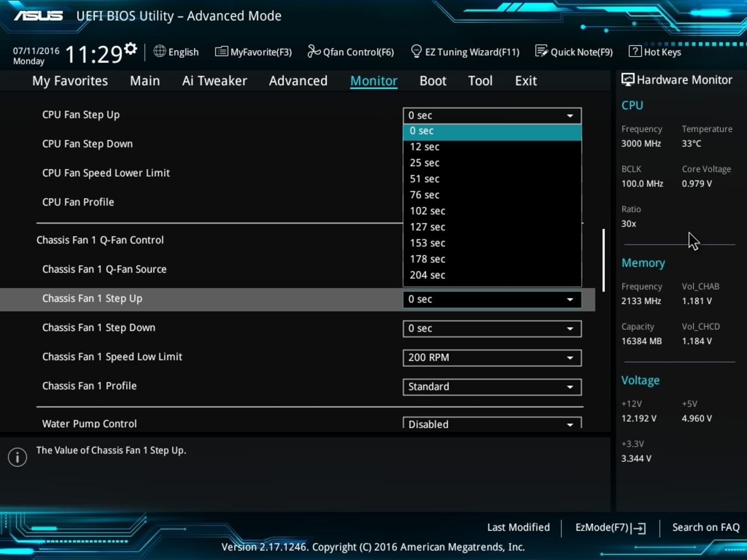Open the Boot tab
Screen dimensions: 747x560
click(433, 81)
